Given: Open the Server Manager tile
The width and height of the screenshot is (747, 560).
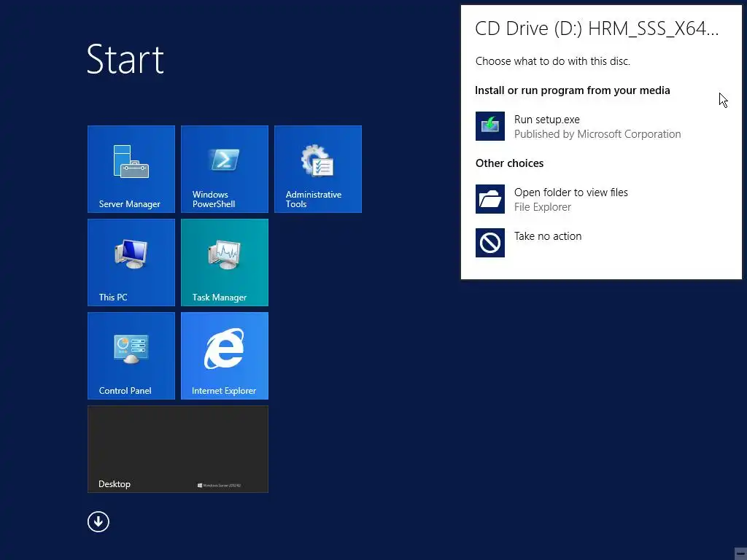Looking at the screenshot, I should [x=131, y=169].
